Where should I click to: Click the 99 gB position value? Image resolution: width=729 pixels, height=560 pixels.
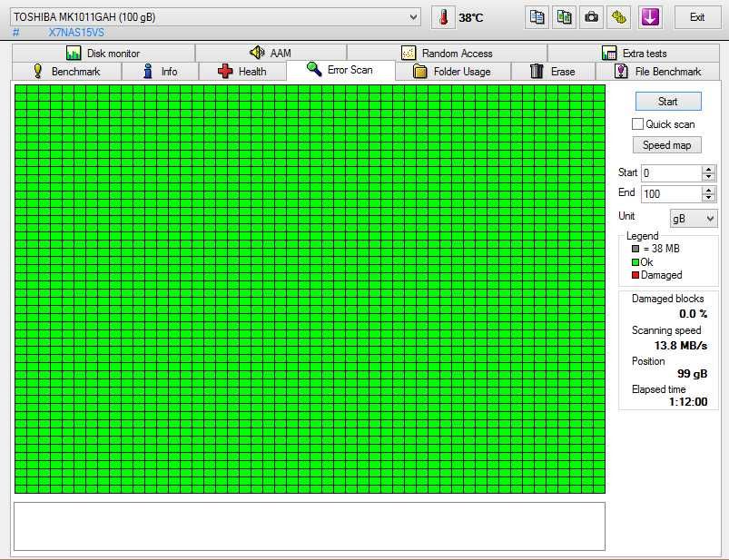693,374
